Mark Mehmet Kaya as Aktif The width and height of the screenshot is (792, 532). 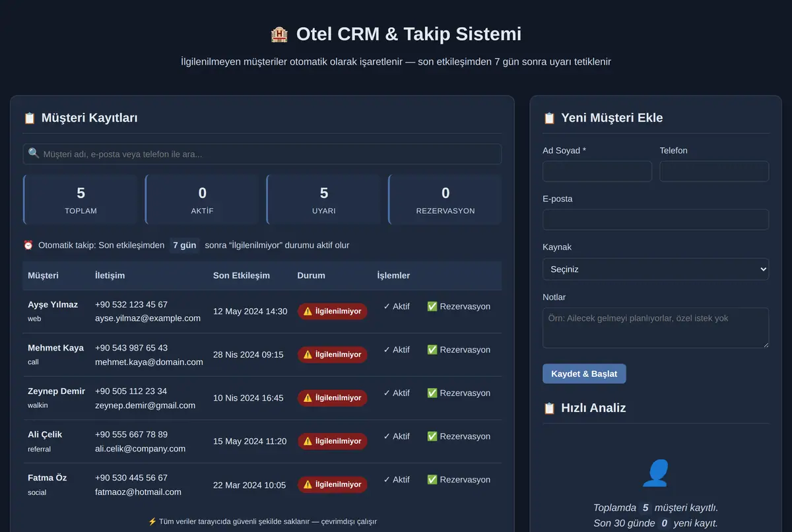[x=397, y=350]
